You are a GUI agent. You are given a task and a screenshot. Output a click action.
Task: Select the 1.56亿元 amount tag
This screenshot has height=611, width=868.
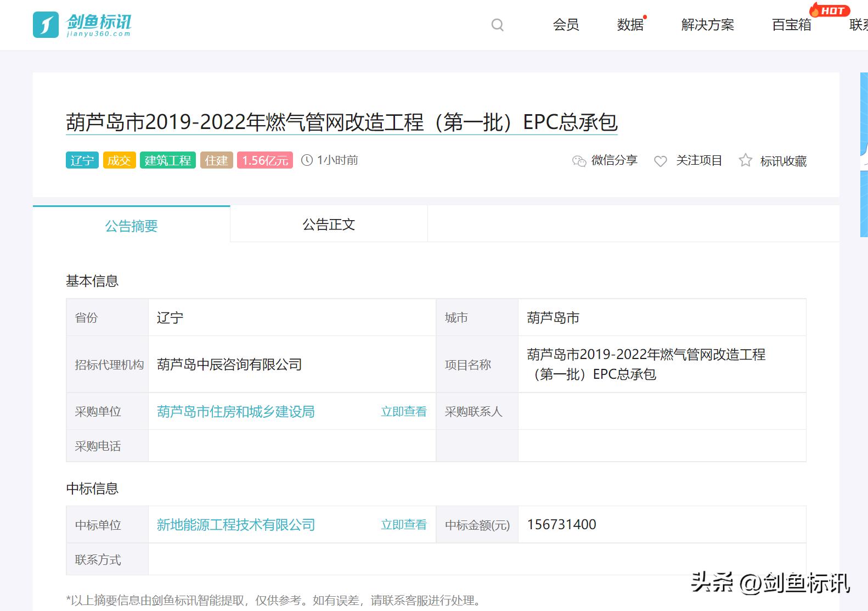click(x=265, y=160)
